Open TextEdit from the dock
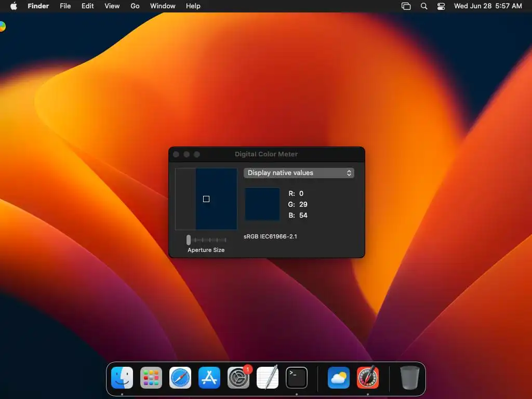Viewport: 532px width, 399px height. [268, 377]
